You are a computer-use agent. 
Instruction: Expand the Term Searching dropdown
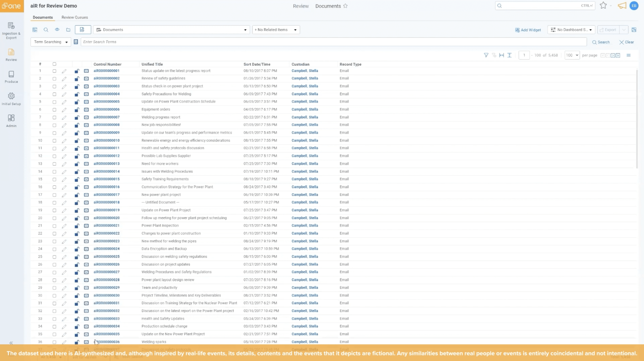tap(51, 42)
